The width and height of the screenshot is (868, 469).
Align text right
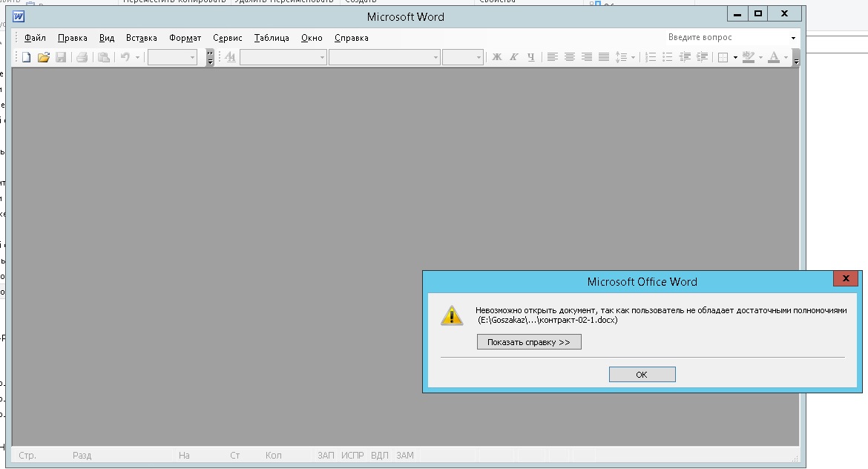click(587, 57)
